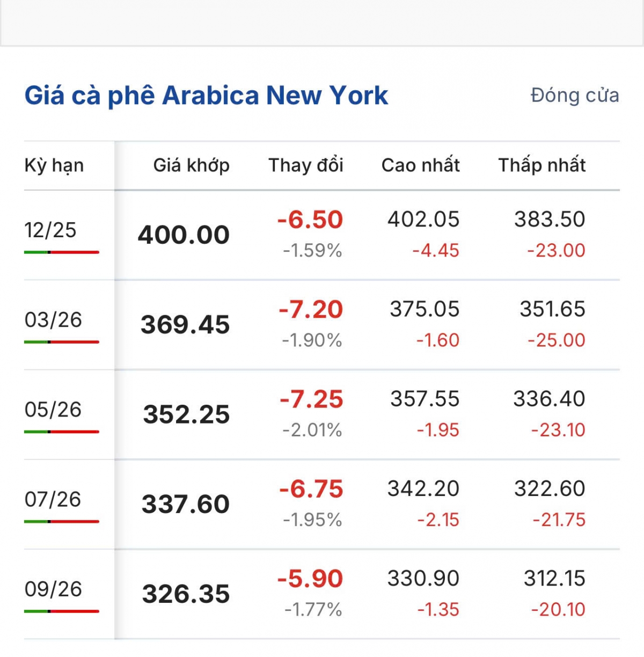The width and height of the screenshot is (644, 657).
Task: Click the 400.00 matched price
Action: tap(184, 235)
